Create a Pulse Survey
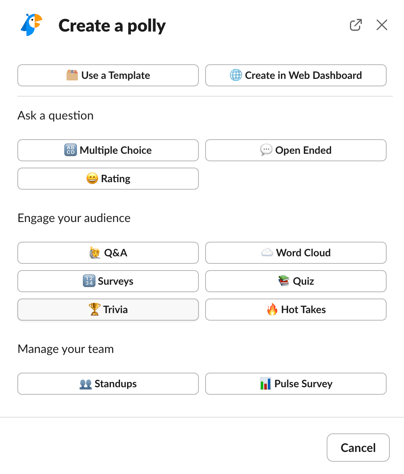Image resolution: width=404 pixels, height=474 pixels. click(x=296, y=384)
